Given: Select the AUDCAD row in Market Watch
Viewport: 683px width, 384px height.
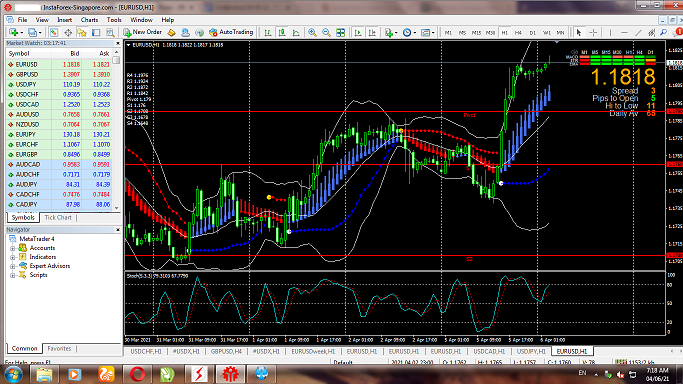Looking at the screenshot, I should tap(59, 165).
